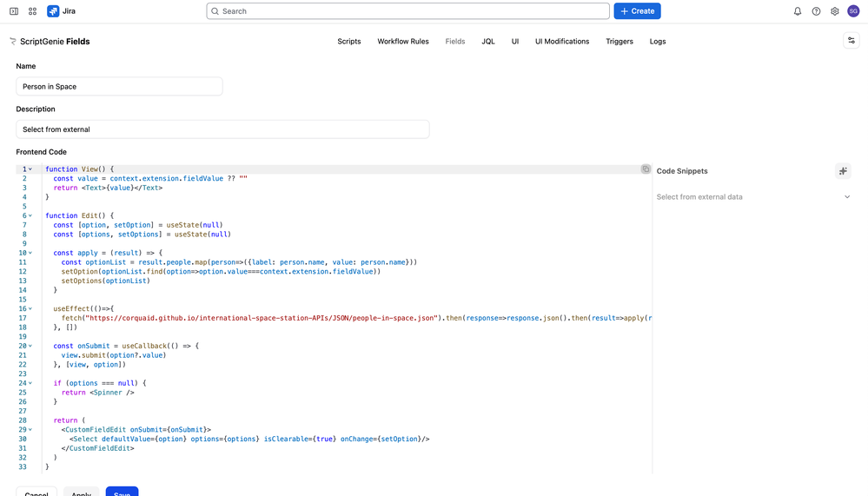
Task: Collapse code fold at line 10
Action: pyautogui.click(x=30, y=253)
